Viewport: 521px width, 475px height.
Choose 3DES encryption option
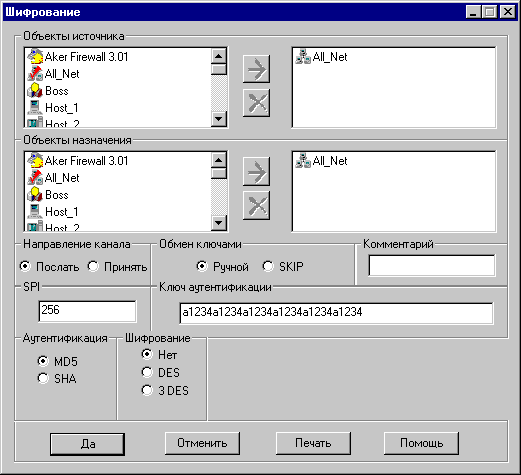coord(165,390)
